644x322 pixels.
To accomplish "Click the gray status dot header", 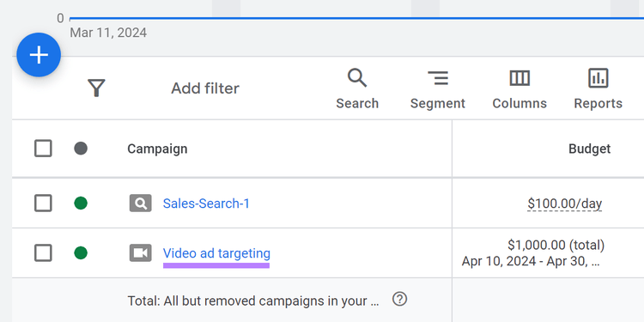I will [81, 149].
